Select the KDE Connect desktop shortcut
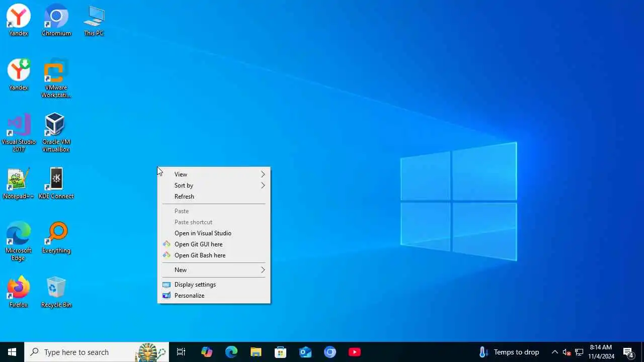The image size is (644, 362). tap(56, 183)
